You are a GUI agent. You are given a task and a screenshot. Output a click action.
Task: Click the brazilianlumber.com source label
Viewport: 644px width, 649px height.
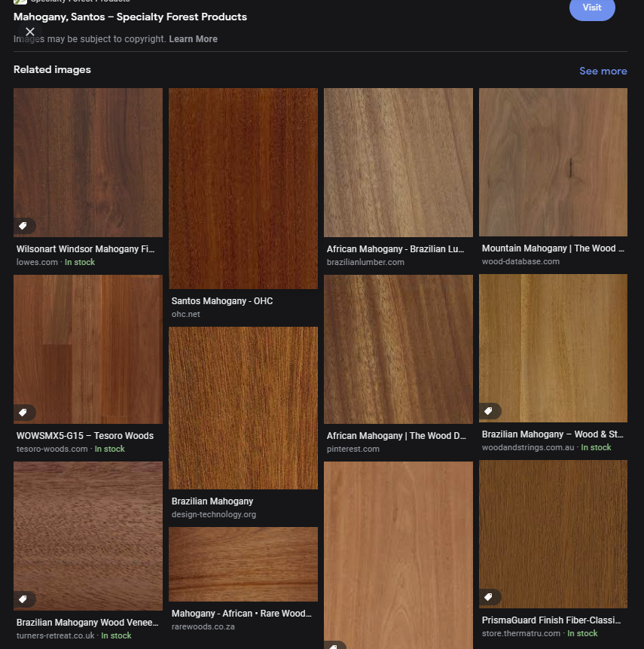tap(365, 262)
